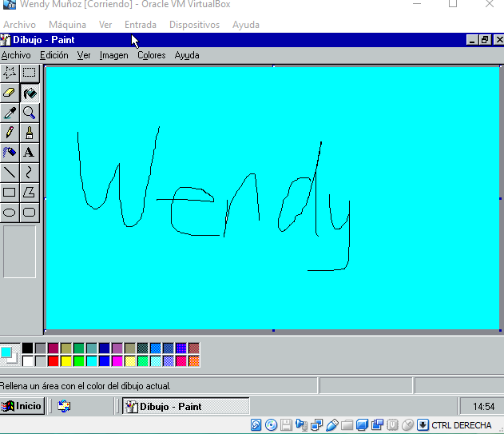Select the Brush tool

point(30,132)
